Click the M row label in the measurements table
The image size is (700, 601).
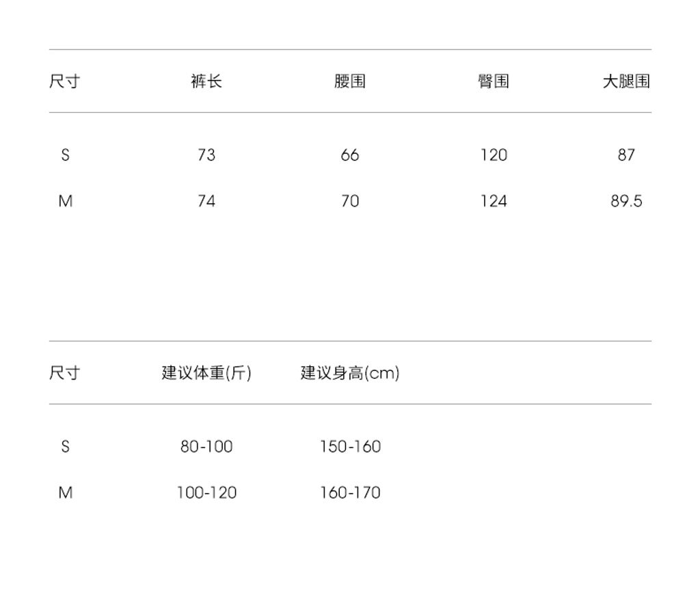65,201
